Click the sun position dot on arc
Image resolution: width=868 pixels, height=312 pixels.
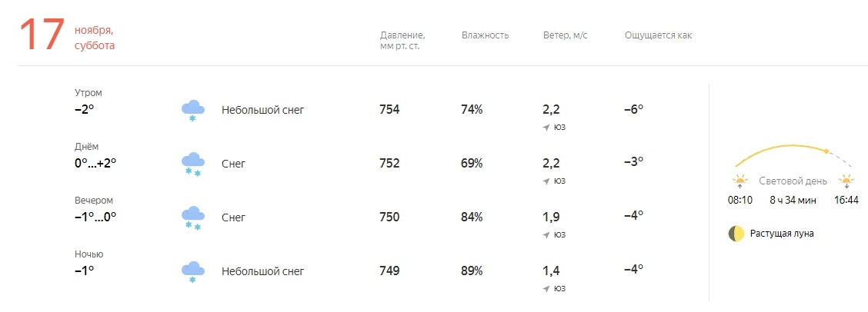coord(826,151)
